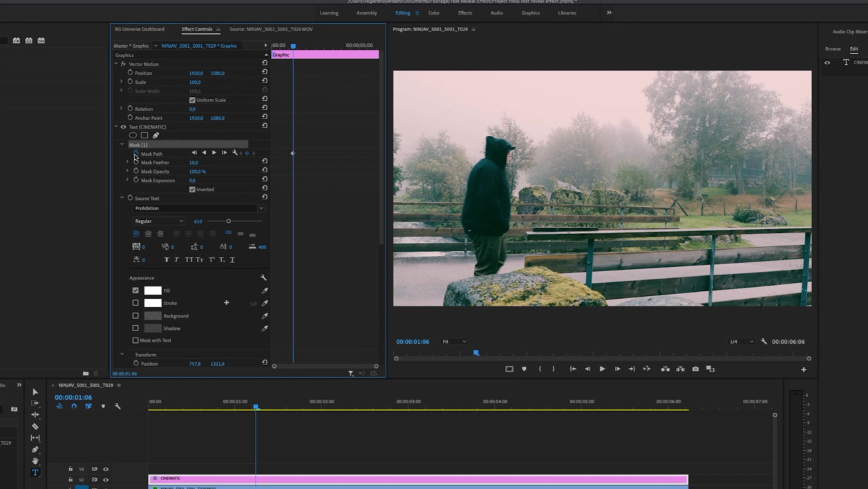Image resolution: width=868 pixels, height=489 pixels.
Task: Underline the text
Action: pyautogui.click(x=232, y=259)
